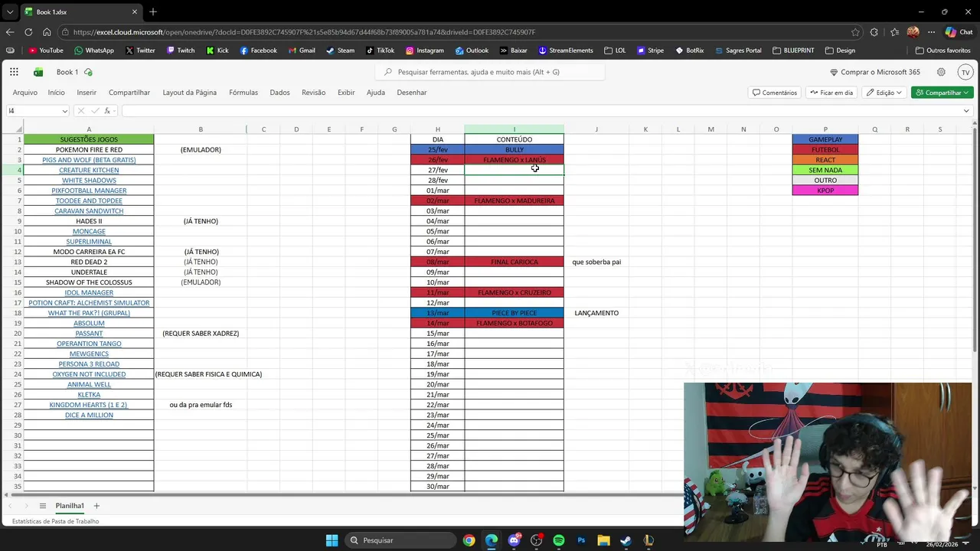Switch to the Inserir ribbon tab
Image resolution: width=980 pixels, height=551 pixels.
87,93
